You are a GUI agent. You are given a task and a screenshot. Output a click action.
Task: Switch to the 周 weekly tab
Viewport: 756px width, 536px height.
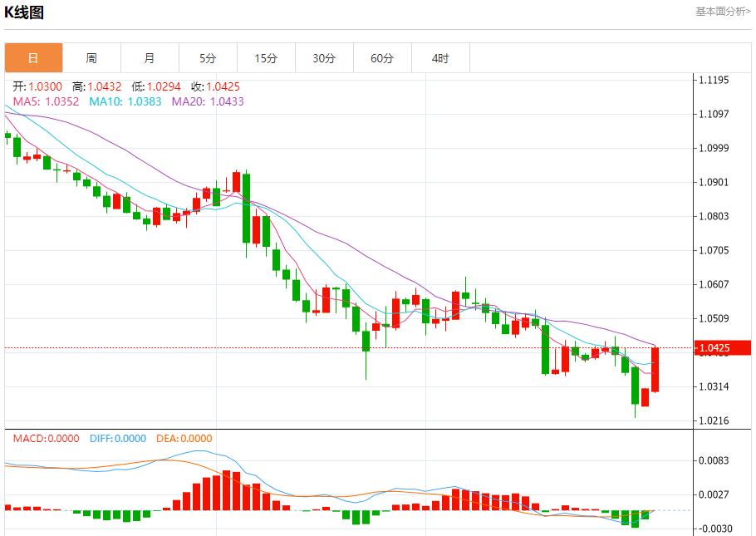(x=91, y=58)
